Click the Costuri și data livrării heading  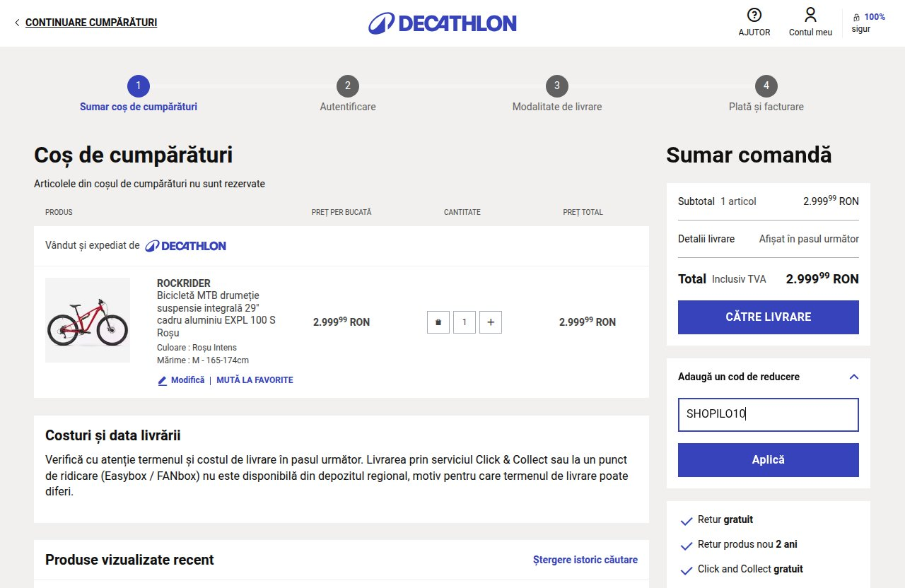[113, 435]
